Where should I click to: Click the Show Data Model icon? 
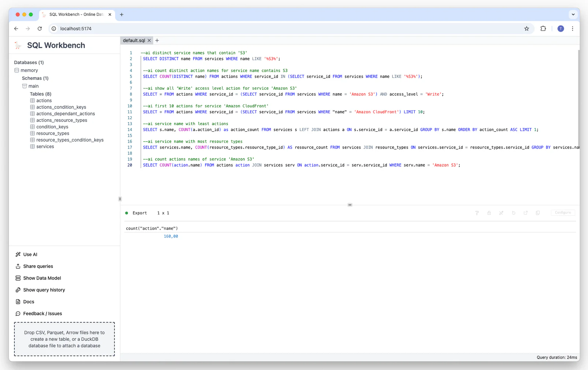pos(18,278)
